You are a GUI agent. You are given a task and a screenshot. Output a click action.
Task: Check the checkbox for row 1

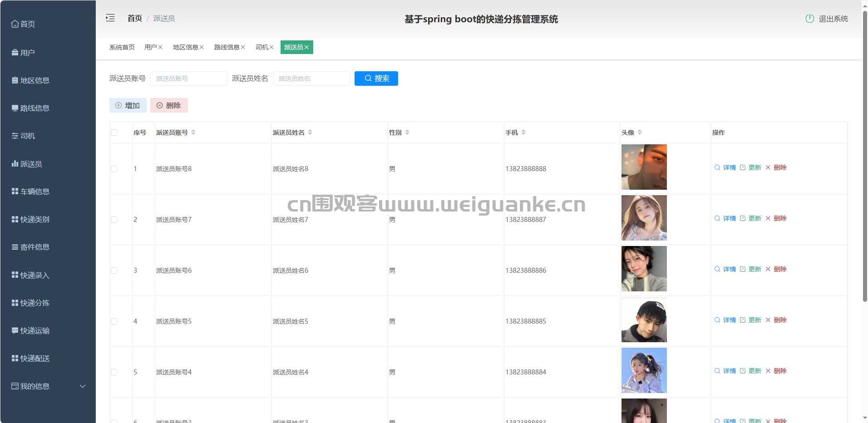click(114, 169)
